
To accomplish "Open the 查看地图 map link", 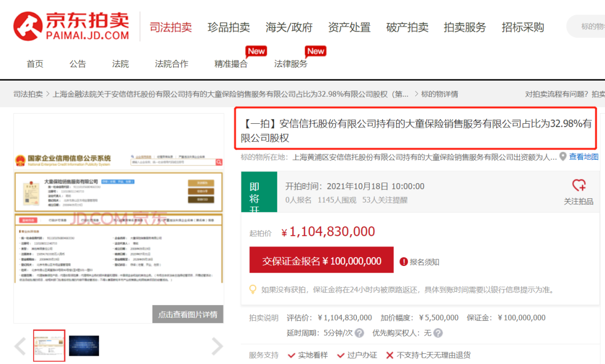I will (584, 157).
